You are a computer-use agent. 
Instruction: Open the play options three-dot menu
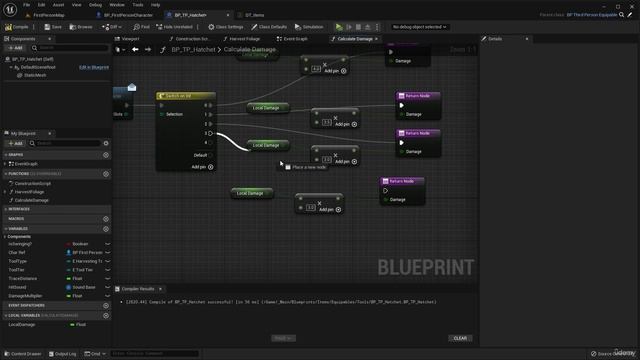[377, 27]
